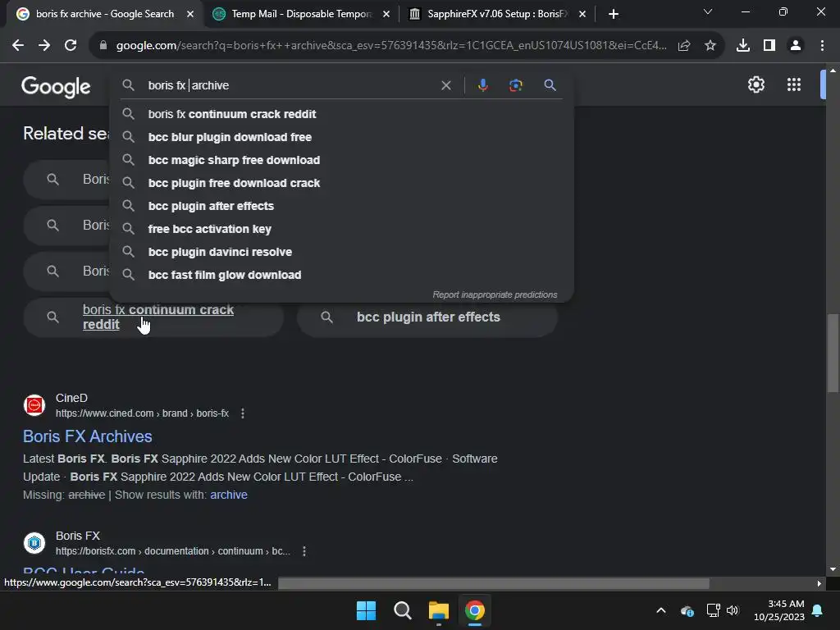840x630 pixels.
Task: Open the Chrome profile menu
Action: pyautogui.click(x=796, y=46)
